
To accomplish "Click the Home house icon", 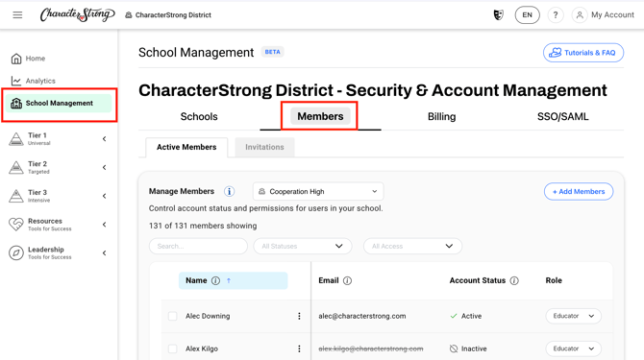I will click(16, 59).
